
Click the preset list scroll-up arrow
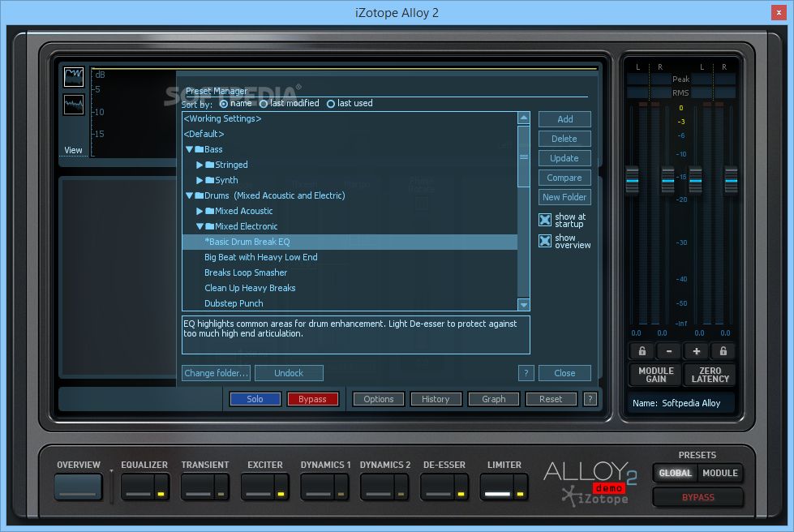(x=524, y=118)
